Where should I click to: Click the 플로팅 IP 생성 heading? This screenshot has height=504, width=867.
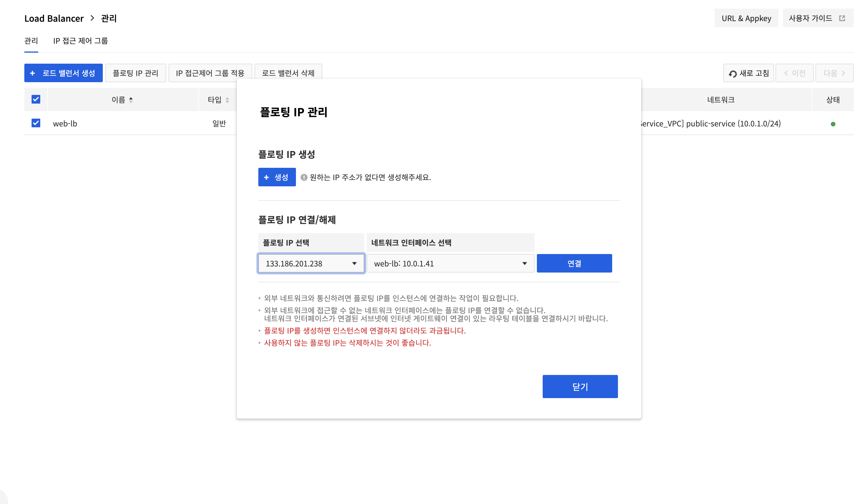(287, 154)
